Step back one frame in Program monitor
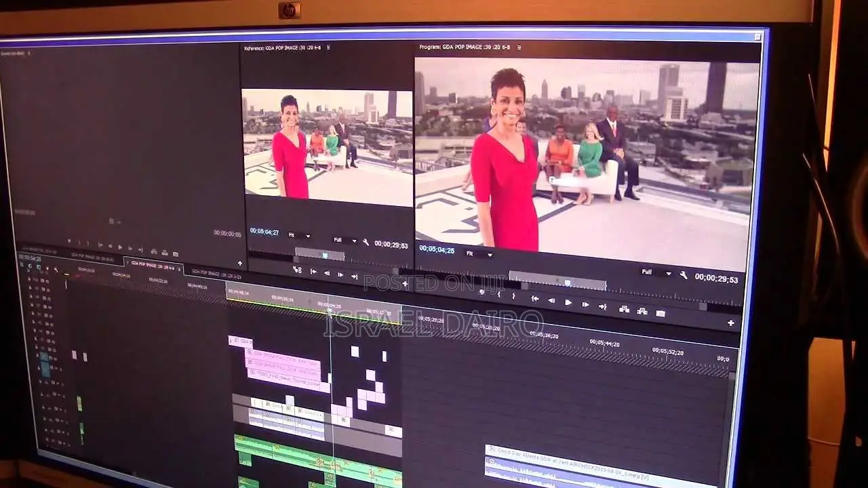This screenshot has width=868, height=488. 551,300
